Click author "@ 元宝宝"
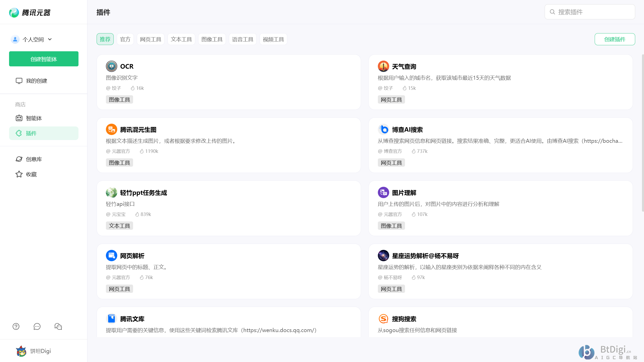644x362 pixels. click(x=116, y=214)
